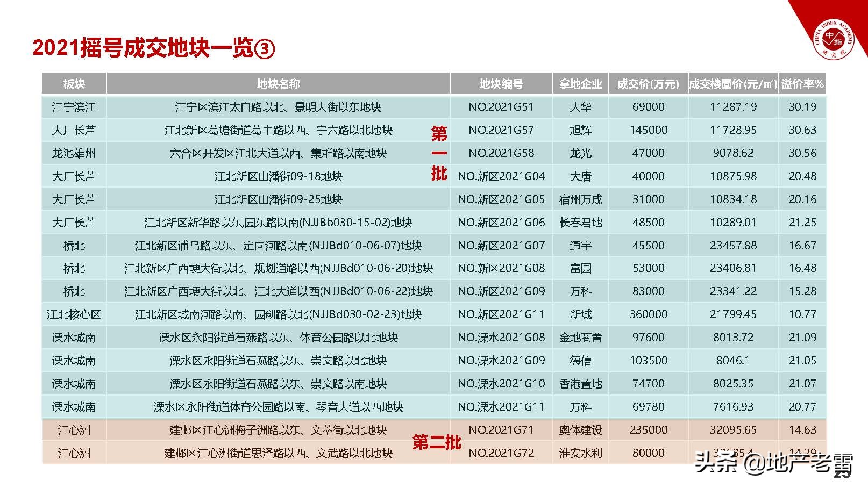This screenshot has width=868, height=488.
Task: Select the floor price 8046.1
Action: tap(733, 361)
